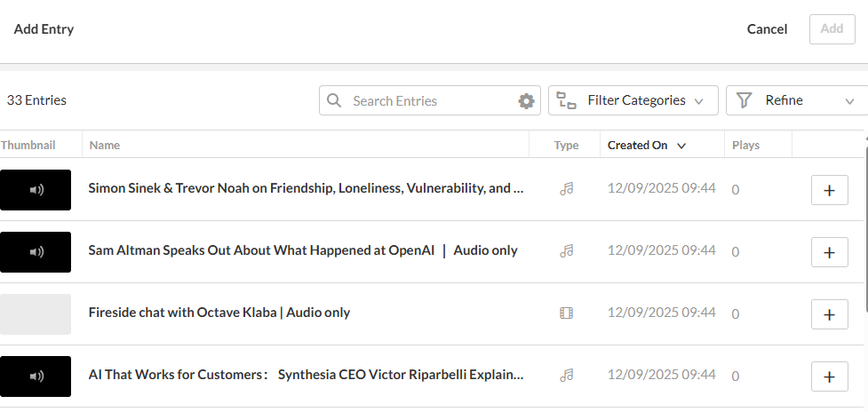Click the audio type icon for Simon Sinek entry

point(566,189)
